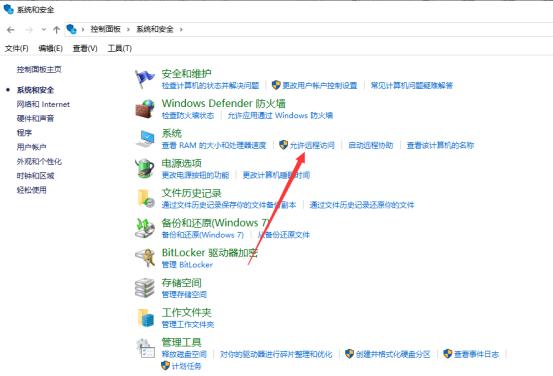Open the 工具(T) menu
553x376 pixels.
coord(120,49)
